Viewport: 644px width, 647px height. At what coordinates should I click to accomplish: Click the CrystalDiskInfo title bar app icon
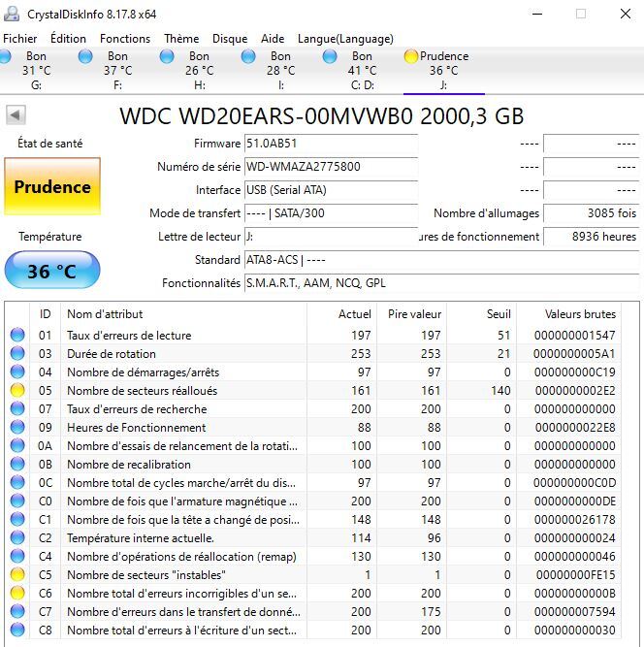pos(12,14)
